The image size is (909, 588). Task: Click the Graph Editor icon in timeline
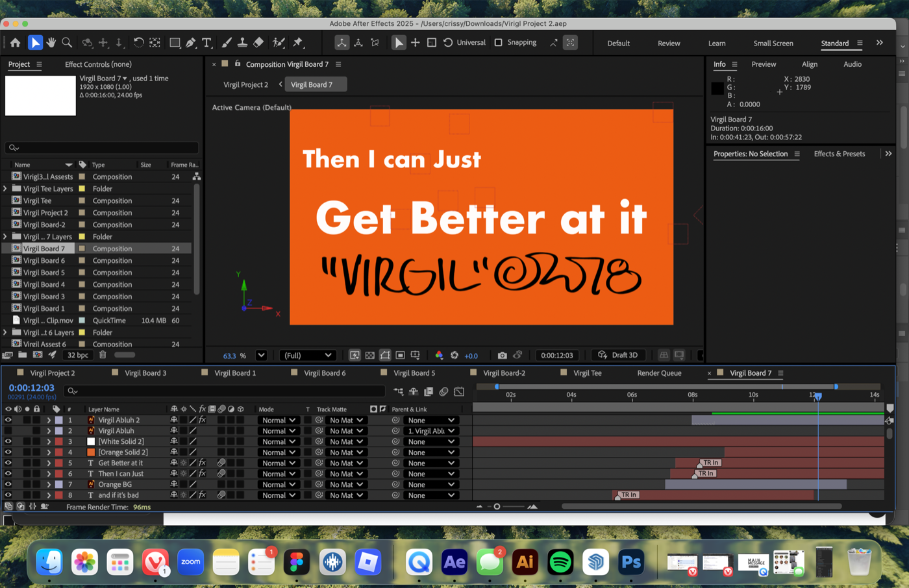click(x=459, y=391)
